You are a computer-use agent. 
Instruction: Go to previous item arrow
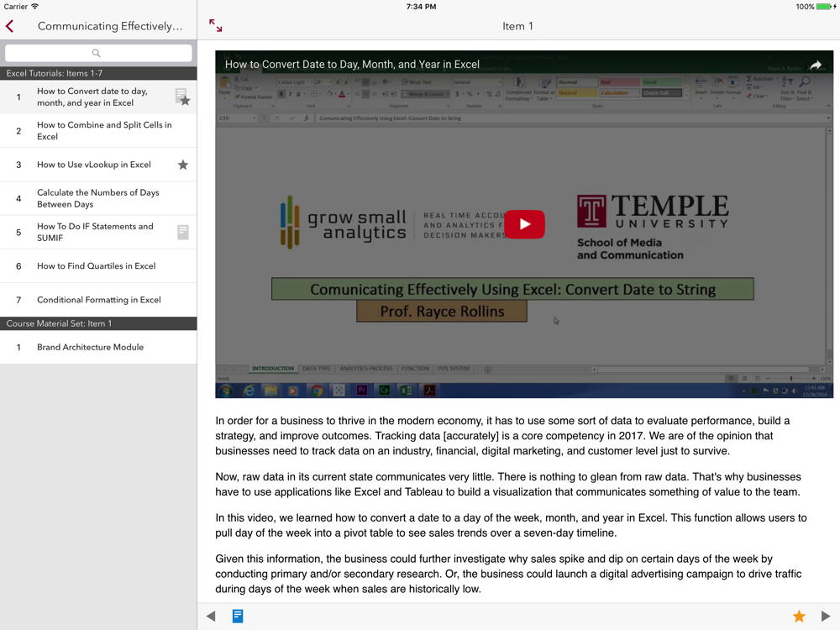211,616
